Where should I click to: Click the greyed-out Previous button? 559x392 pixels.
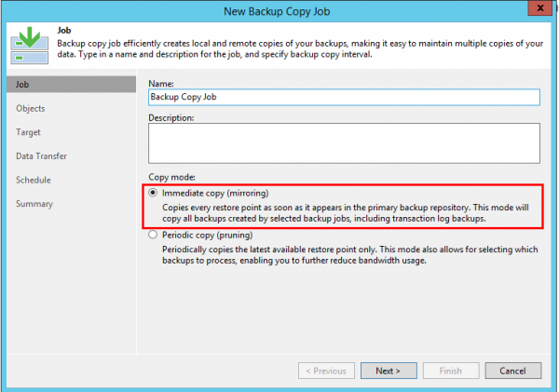point(326,370)
